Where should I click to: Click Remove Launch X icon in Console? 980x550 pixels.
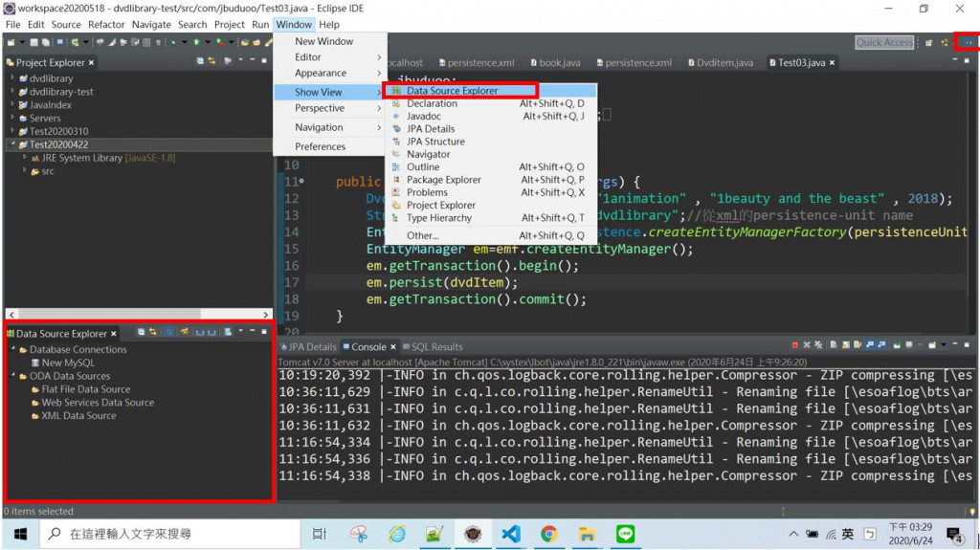807,345
